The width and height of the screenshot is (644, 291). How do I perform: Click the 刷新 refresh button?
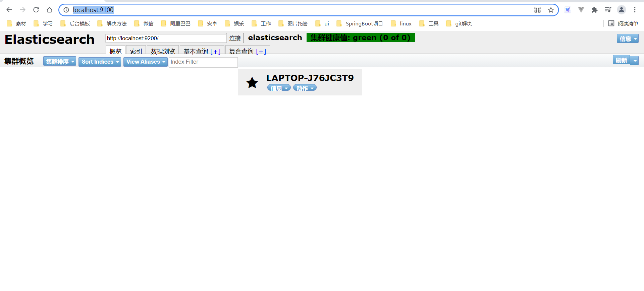click(x=621, y=60)
